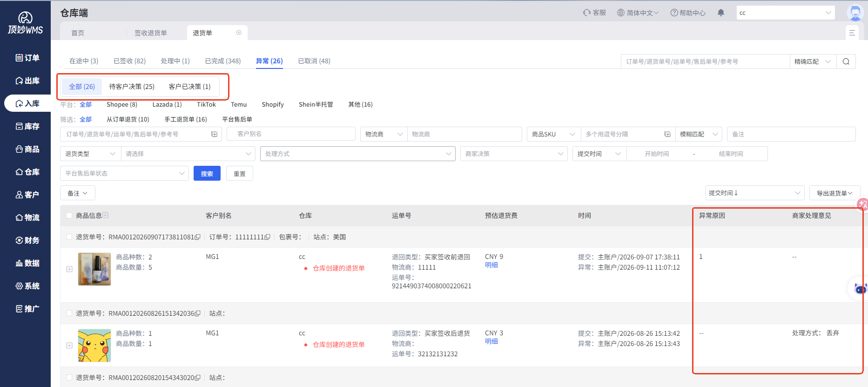Open the 数据 sidebar menu
This screenshot has height=387, width=868.
click(27, 263)
